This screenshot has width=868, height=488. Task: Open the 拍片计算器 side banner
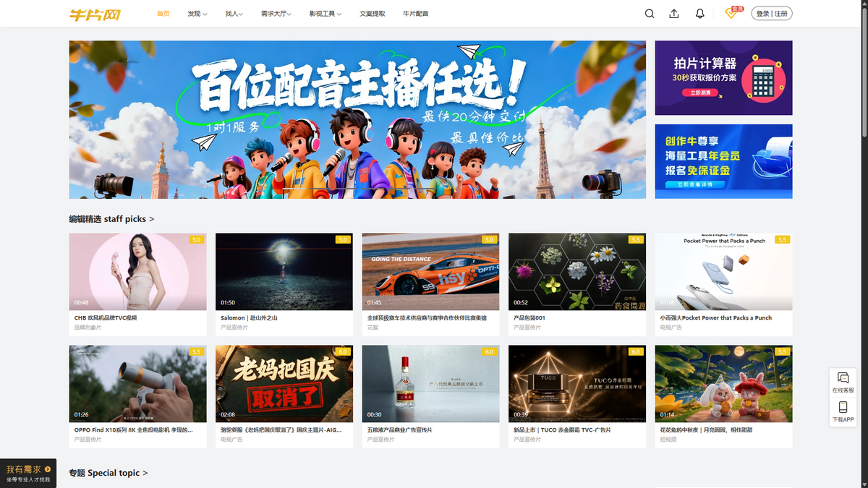[723, 78]
